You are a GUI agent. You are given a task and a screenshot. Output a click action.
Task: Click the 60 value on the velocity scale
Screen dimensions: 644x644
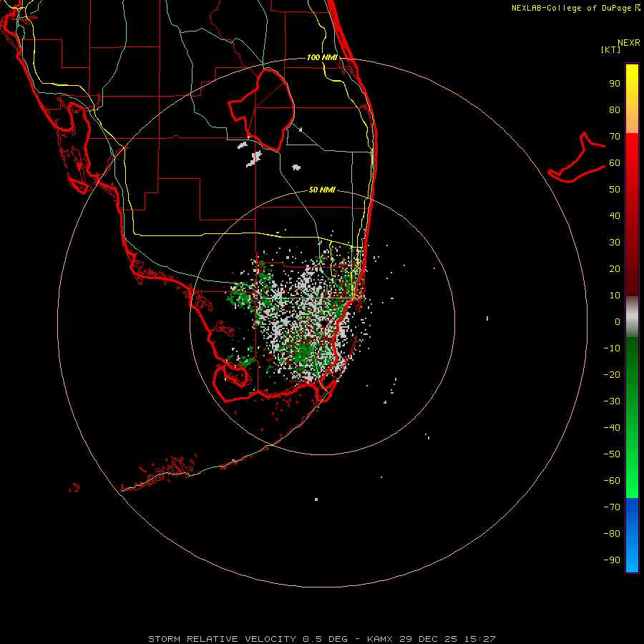[615, 163]
